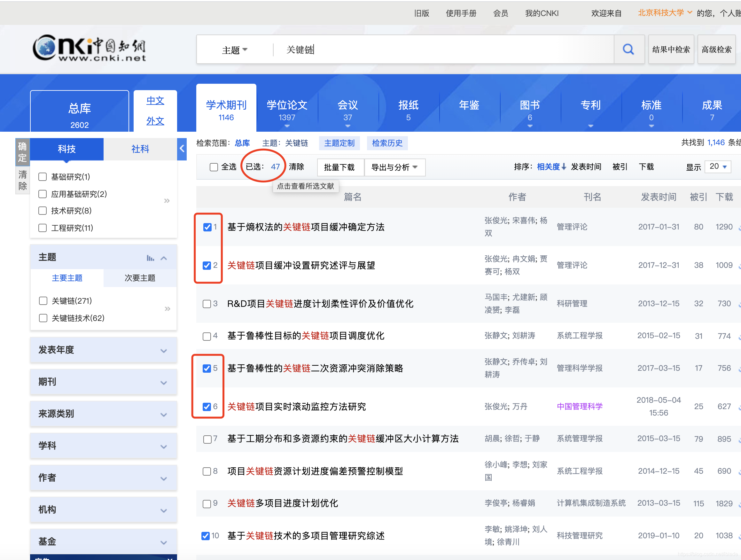Collapse the 主题 filter panel chevron
The image size is (741, 560).
(164, 258)
